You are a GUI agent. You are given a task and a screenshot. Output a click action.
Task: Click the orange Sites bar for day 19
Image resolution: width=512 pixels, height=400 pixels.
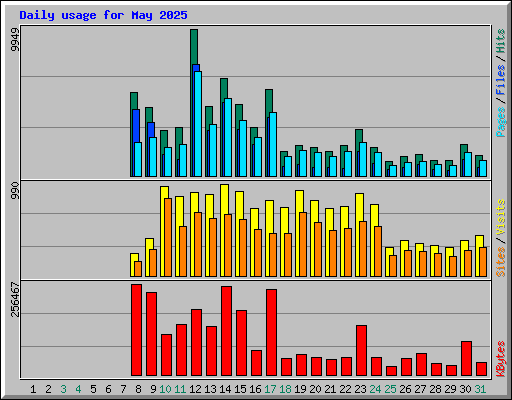click(303, 244)
